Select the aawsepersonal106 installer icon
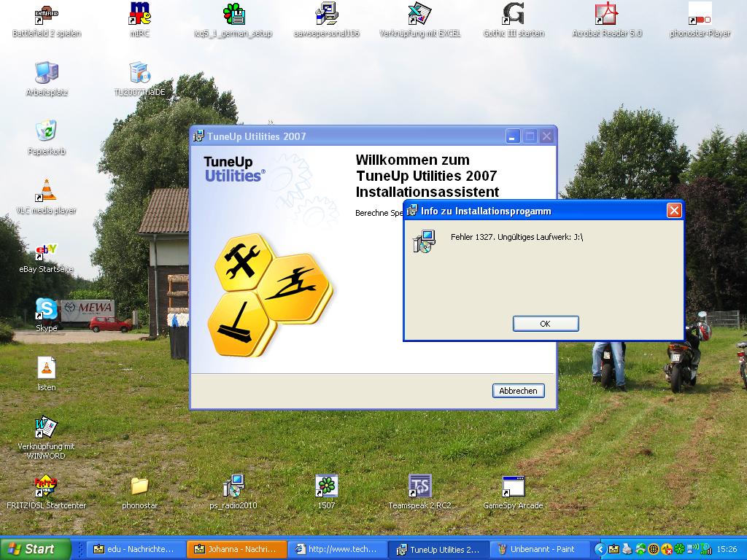Screen dimensions: 747x560 coord(326,20)
